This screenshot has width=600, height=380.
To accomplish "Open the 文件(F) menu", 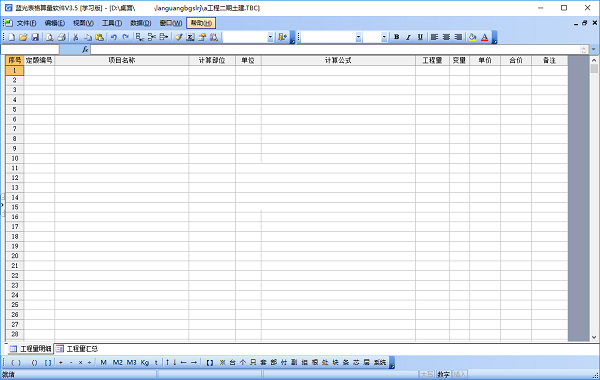I will [x=26, y=23].
